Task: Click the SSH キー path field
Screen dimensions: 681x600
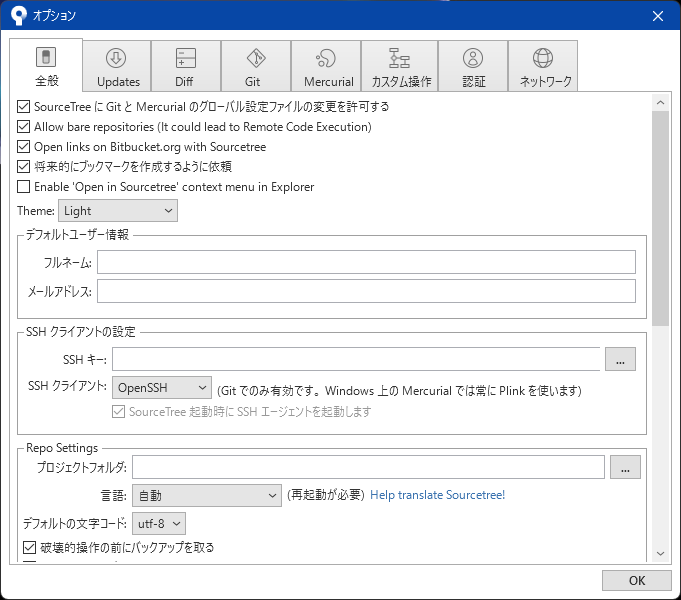Action: (x=356, y=359)
